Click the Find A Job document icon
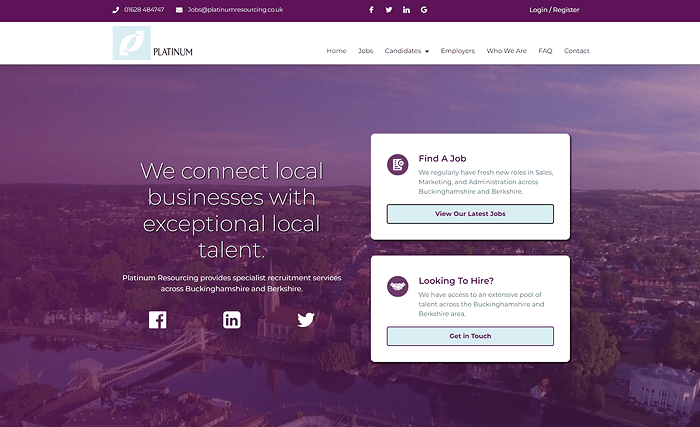 (398, 164)
